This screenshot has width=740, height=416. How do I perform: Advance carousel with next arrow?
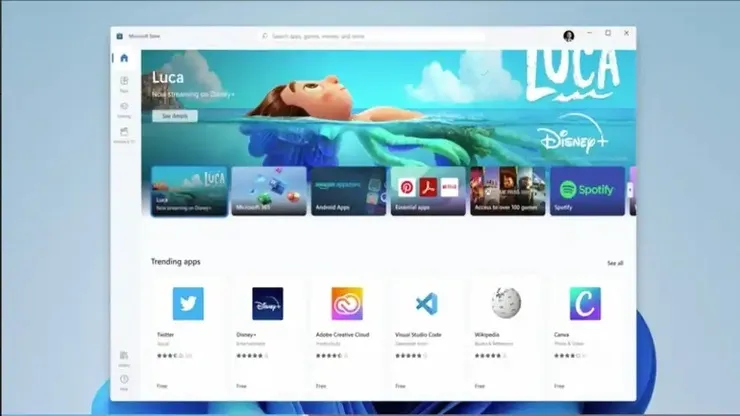(630, 190)
